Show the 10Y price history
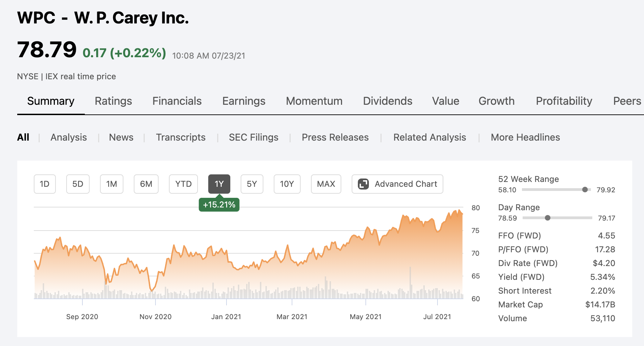The width and height of the screenshot is (644, 346). pyautogui.click(x=287, y=184)
